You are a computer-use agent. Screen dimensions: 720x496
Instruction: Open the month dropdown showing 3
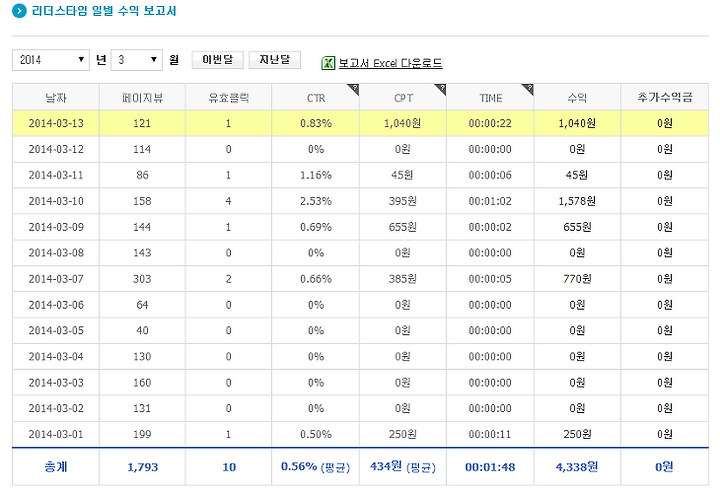pos(136,60)
